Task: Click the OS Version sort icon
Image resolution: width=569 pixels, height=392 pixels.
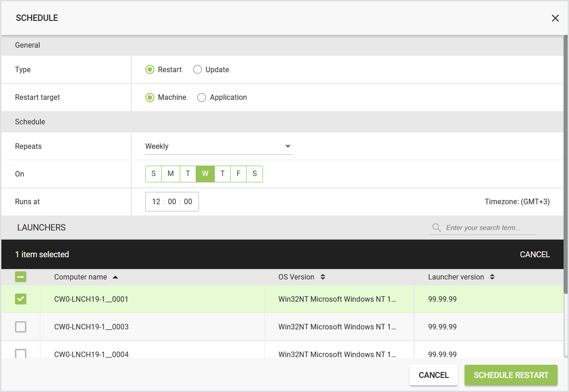Action: 323,277
